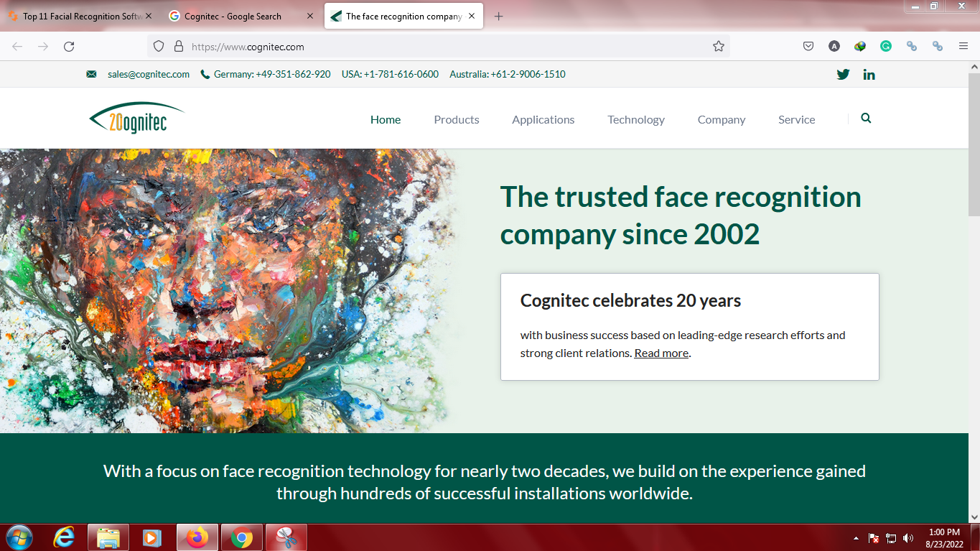Close the Cognitec Google Search tab
The width and height of the screenshot is (980, 551).
pos(310,17)
